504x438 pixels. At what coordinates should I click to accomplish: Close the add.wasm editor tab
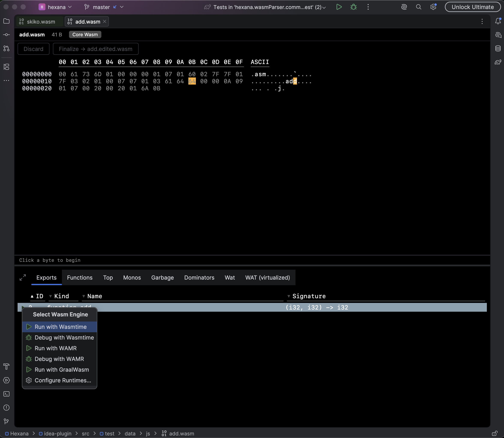(105, 21)
